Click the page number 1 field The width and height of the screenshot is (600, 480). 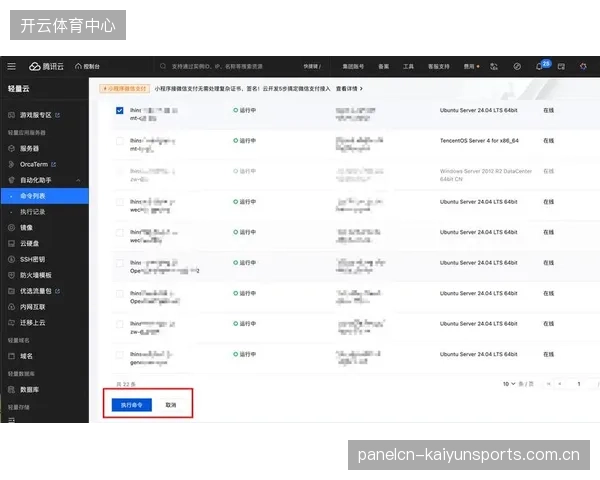(579, 384)
